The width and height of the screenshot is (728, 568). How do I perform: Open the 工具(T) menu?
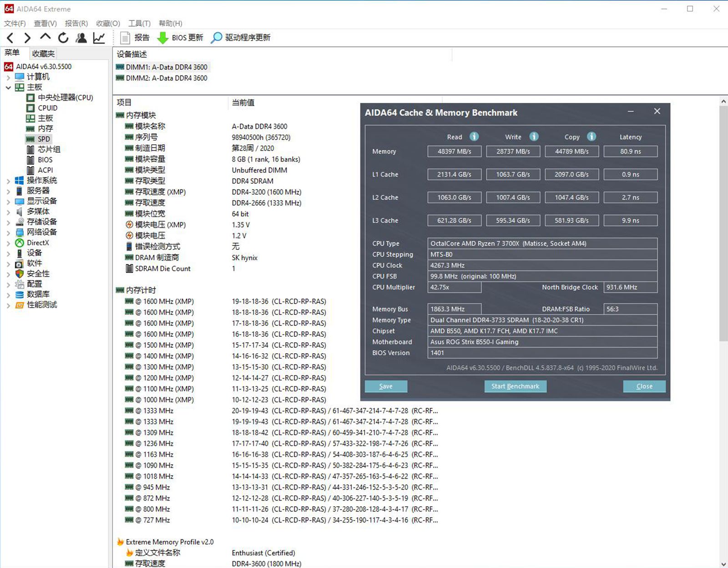click(139, 23)
